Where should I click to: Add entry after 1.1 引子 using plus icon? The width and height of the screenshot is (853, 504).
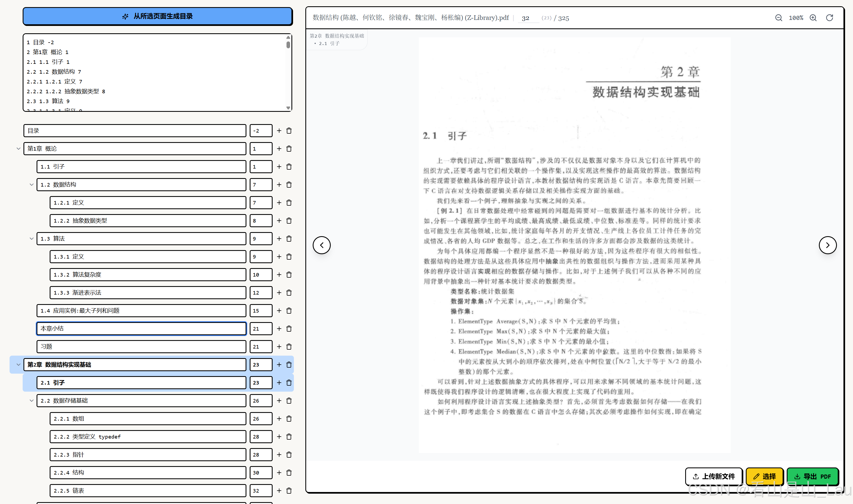(279, 167)
